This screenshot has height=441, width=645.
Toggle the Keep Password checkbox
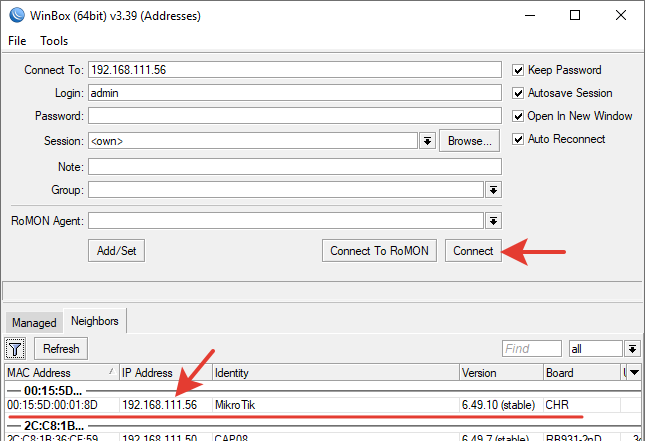pos(518,70)
